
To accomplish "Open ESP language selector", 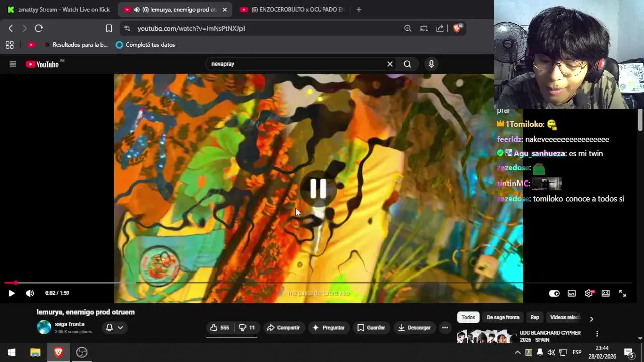I will (x=577, y=352).
